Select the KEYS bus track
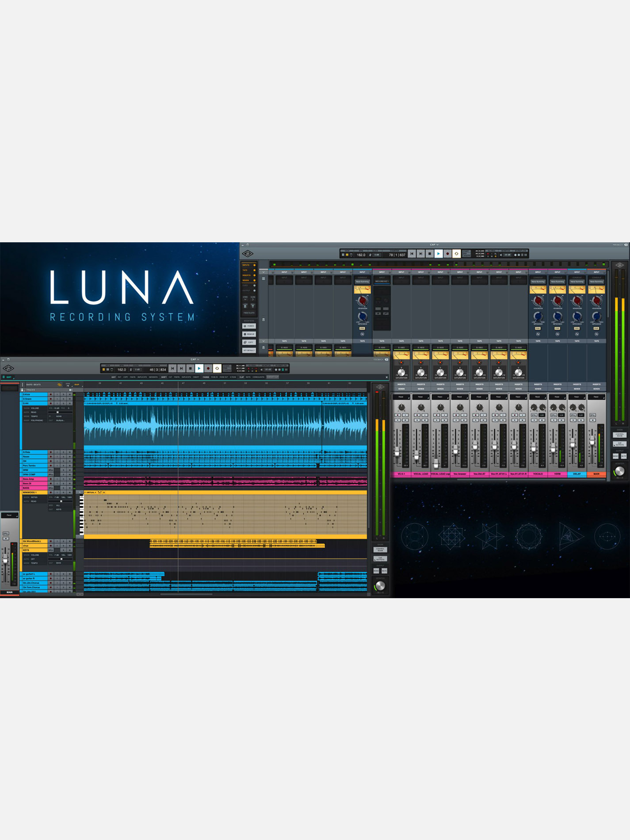The image size is (630, 840). click(34, 550)
